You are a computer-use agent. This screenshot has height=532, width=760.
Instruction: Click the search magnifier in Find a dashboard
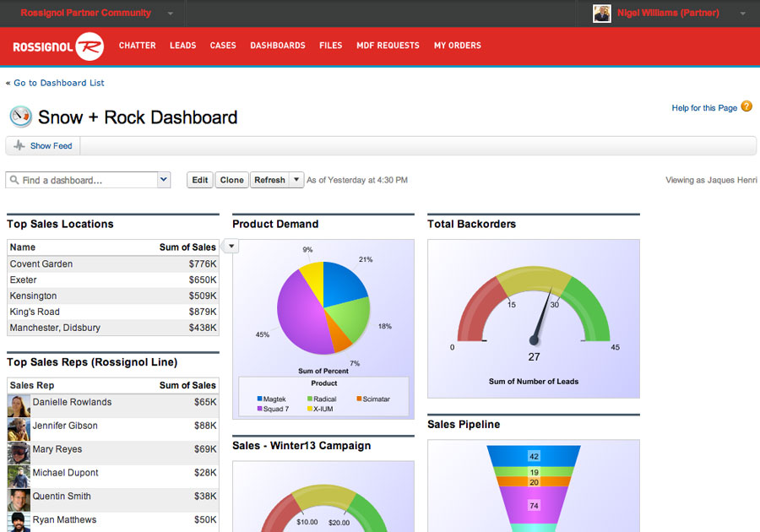(14, 180)
